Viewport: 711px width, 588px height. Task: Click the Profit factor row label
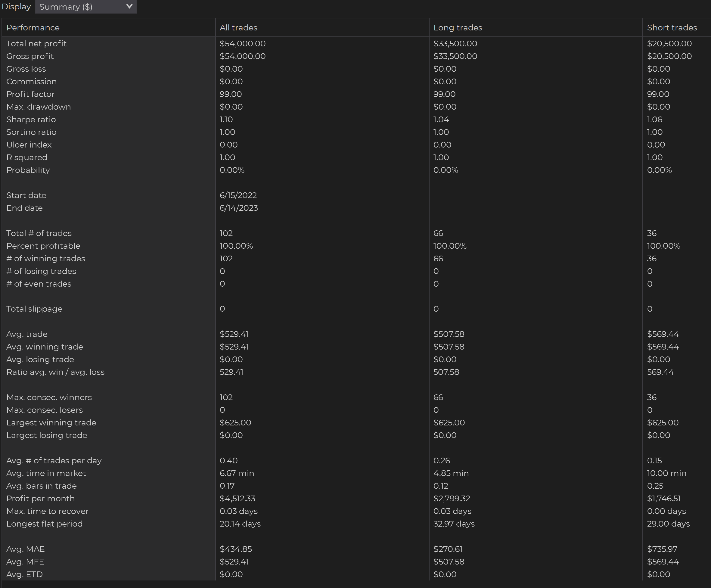(30, 94)
